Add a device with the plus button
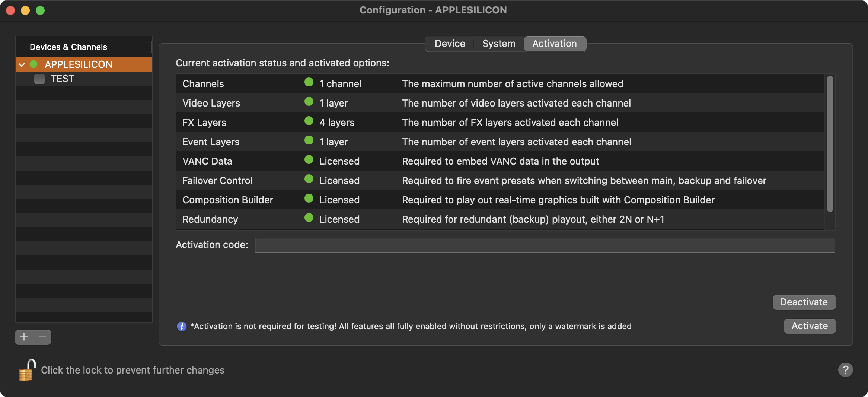868x397 pixels. click(24, 337)
